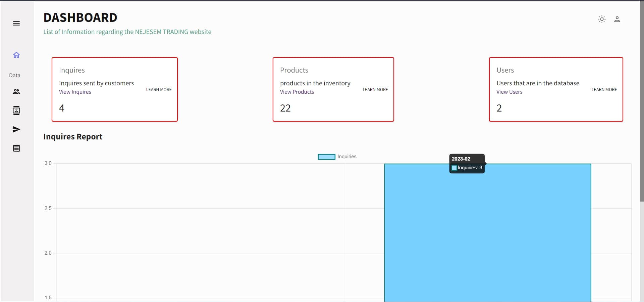Screen dimensions: 644x302
Task: Click the page vertical scrollbar
Action: (641, 101)
